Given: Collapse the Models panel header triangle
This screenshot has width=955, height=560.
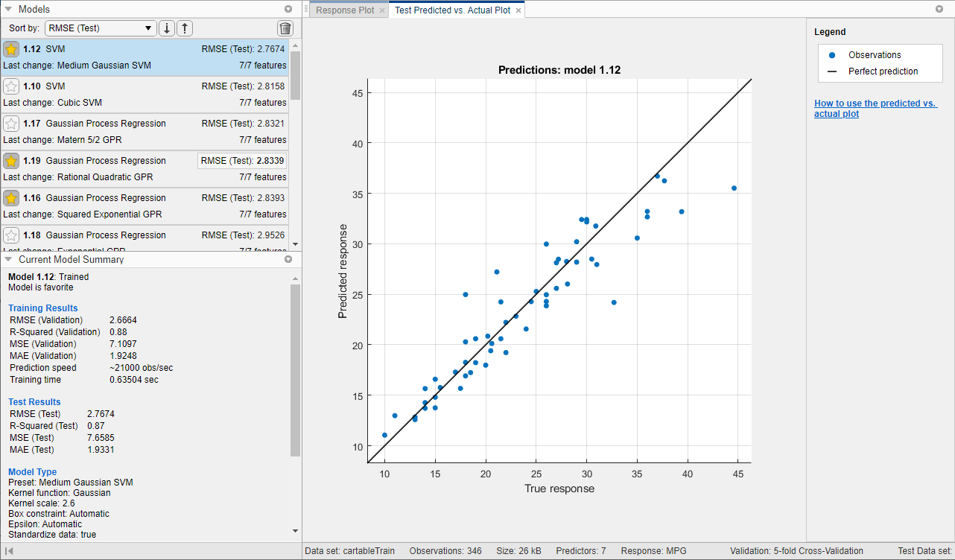Looking at the screenshot, I should click(9, 10).
